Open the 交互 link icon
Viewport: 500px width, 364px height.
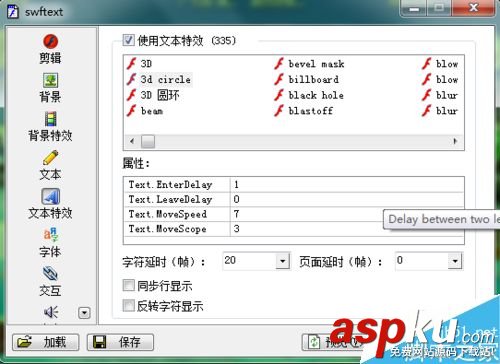tap(51, 274)
